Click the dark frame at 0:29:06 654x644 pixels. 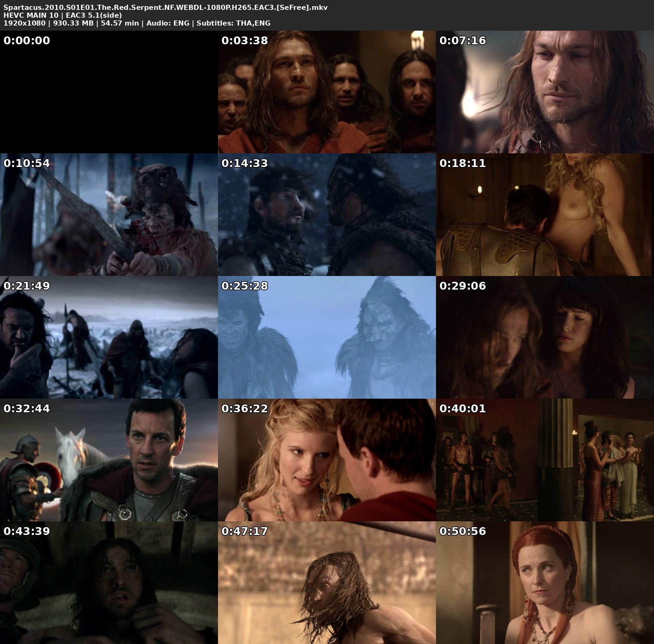(545, 337)
